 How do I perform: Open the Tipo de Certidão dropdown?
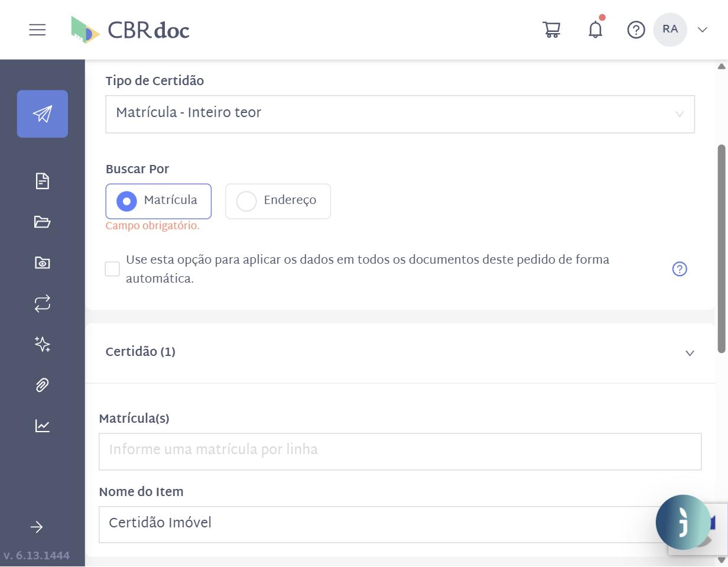[x=400, y=114]
